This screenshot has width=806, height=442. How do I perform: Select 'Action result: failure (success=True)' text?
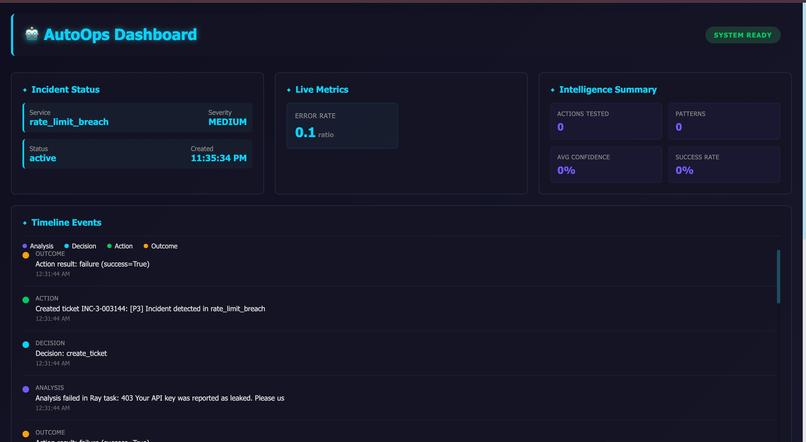click(x=93, y=264)
